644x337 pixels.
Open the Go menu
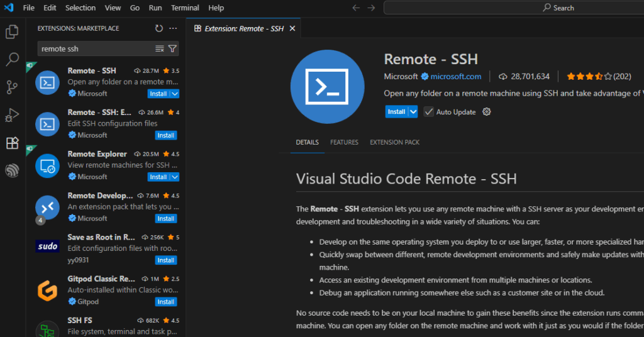click(x=135, y=8)
